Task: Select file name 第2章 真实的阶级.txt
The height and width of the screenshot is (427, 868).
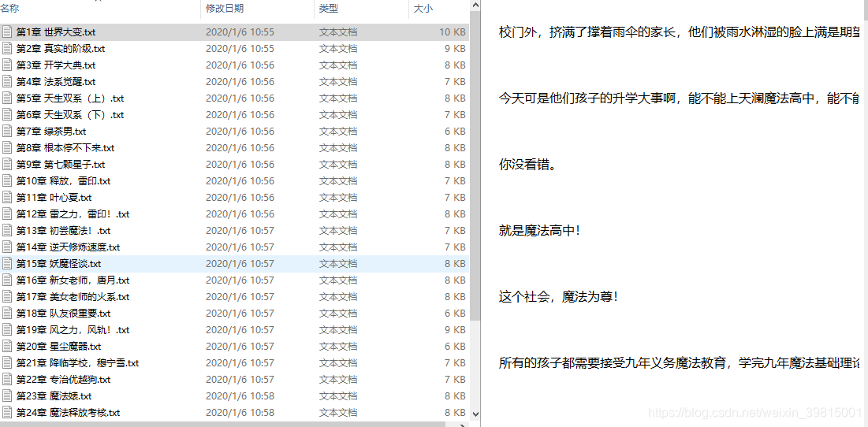Action: [x=61, y=49]
